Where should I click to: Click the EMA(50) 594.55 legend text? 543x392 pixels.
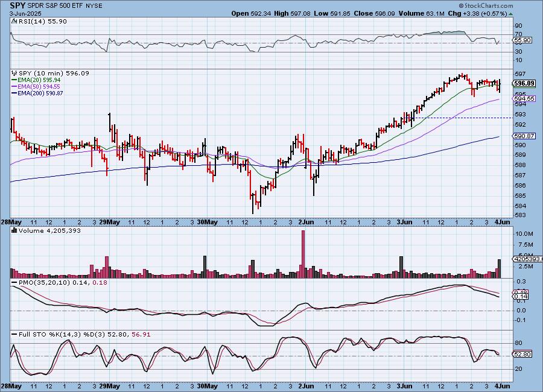pos(39,87)
